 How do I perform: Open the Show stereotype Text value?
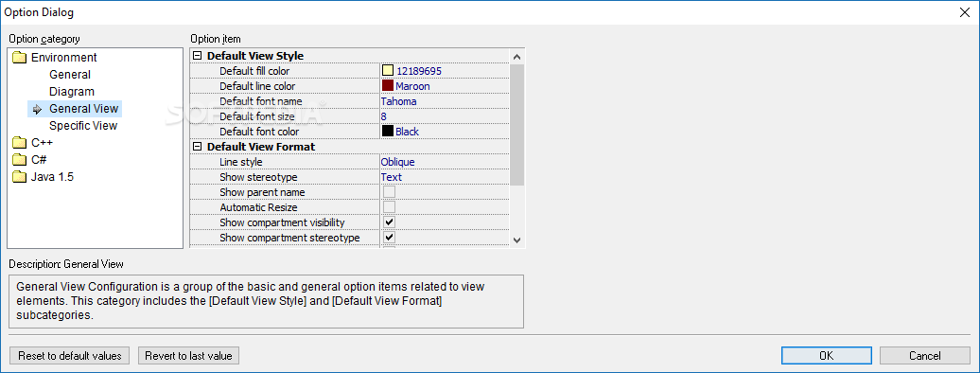point(392,177)
